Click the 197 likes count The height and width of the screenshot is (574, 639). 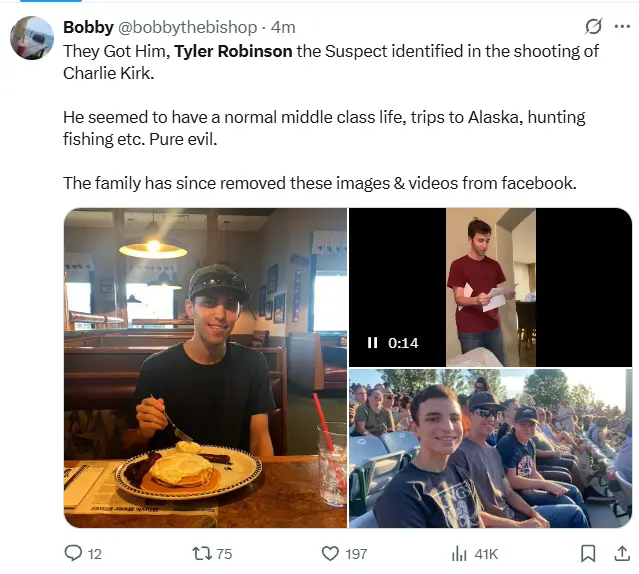[x=356, y=553]
